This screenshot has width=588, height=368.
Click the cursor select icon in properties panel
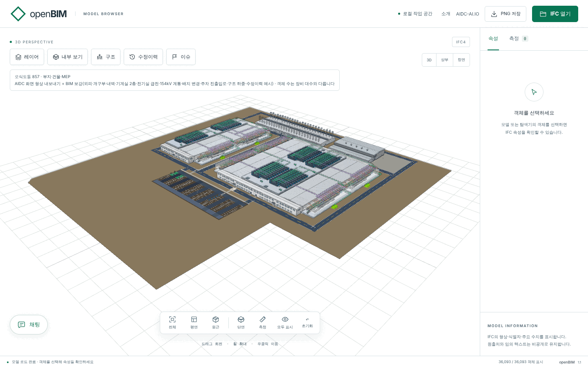tap(534, 92)
